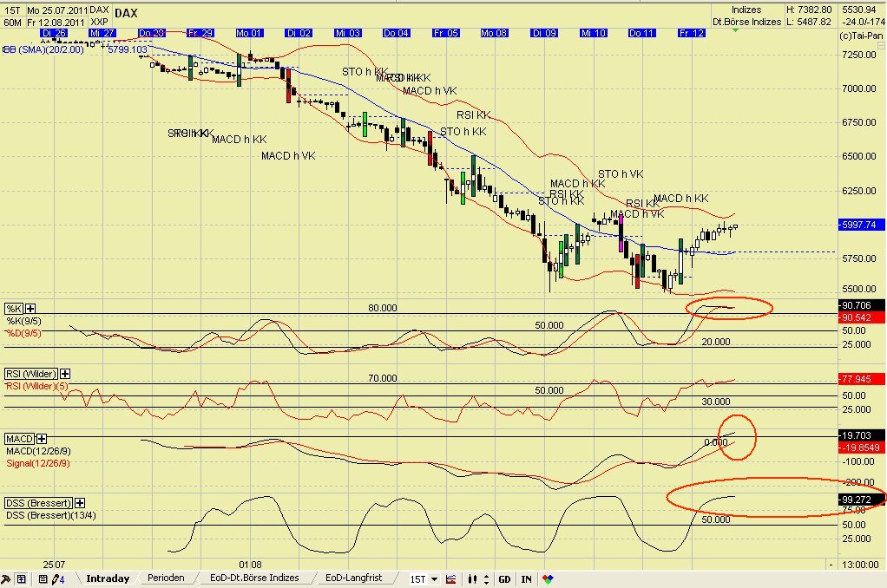Open the colored chart style icon
887x588 pixels.
point(450,578)
